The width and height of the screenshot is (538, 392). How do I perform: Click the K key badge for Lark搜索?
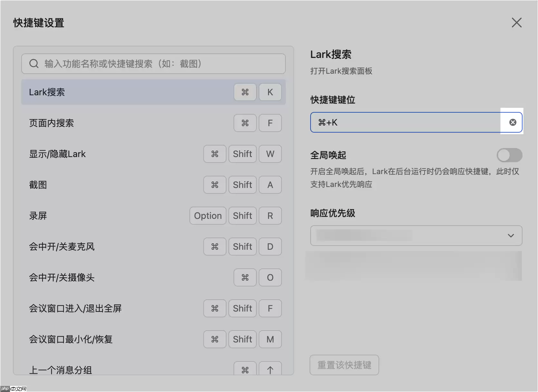point(270,92)
